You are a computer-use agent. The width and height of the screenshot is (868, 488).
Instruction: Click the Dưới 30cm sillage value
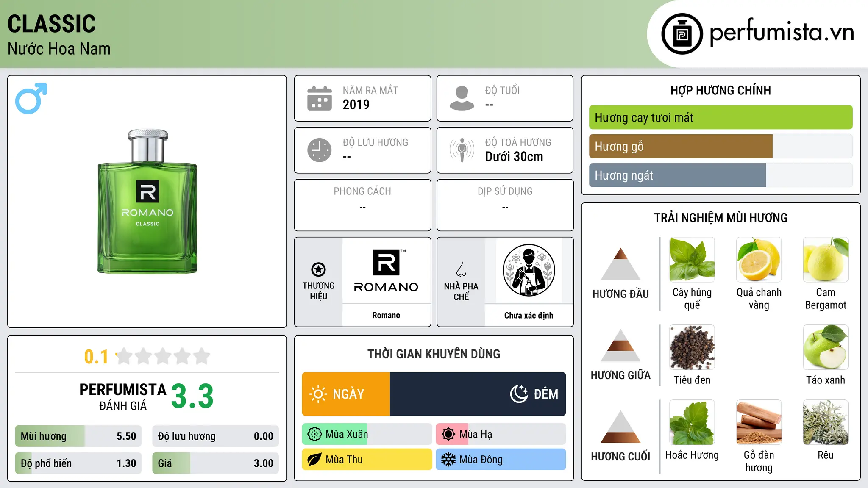click(x=514, y=157)
